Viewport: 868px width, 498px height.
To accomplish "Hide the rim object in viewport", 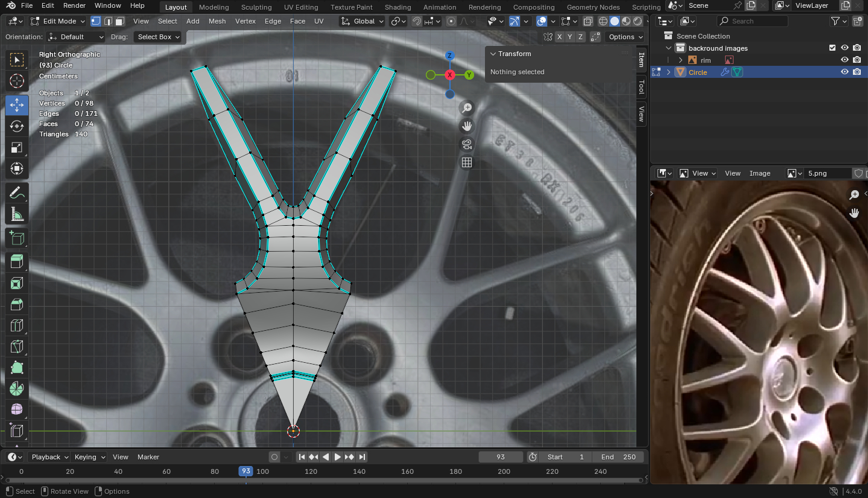I will [x=844, y=60].
